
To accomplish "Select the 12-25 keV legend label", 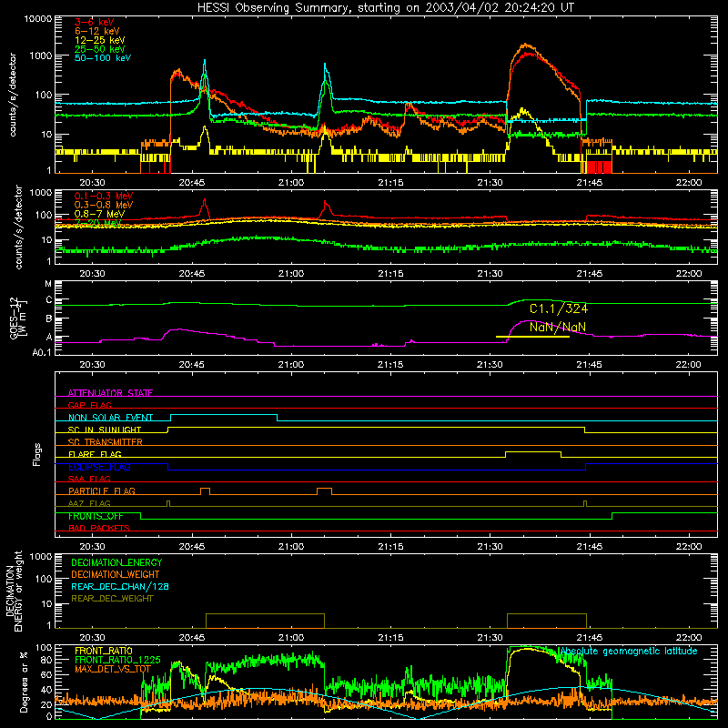I will [x=100, y=40].
